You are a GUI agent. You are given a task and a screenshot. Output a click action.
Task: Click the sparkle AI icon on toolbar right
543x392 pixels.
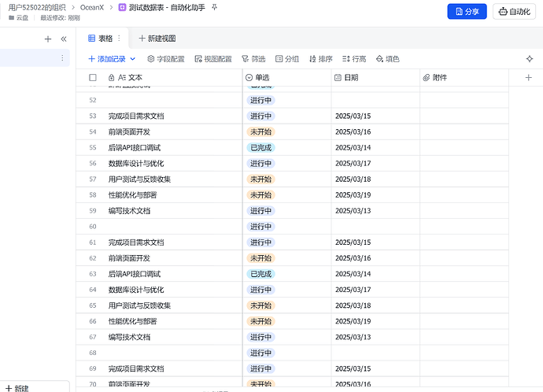pos(530,59)
